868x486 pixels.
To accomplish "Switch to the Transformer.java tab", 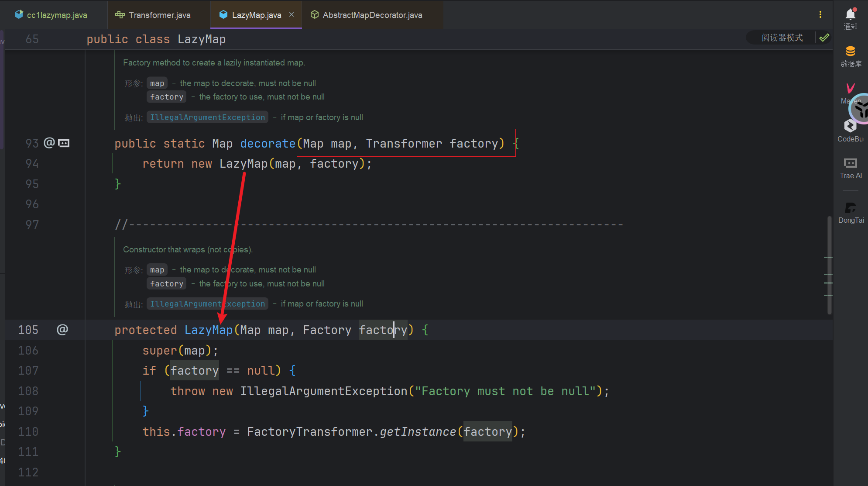I will (159, 15).
